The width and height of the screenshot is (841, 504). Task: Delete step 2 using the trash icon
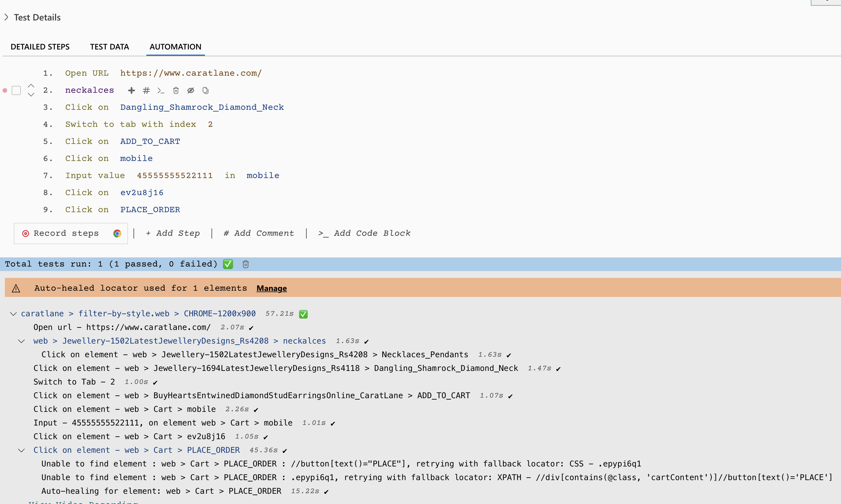[176, 90]
